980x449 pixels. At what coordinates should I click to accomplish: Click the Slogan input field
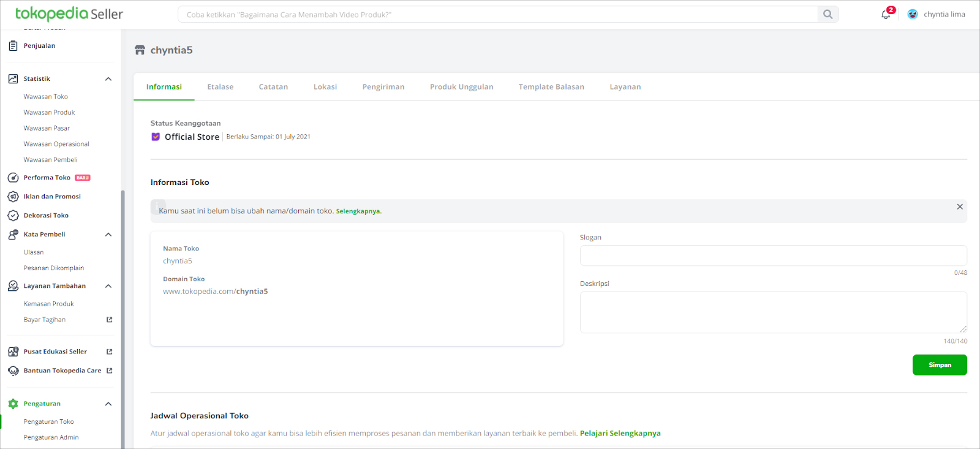(x=774, y=255)
